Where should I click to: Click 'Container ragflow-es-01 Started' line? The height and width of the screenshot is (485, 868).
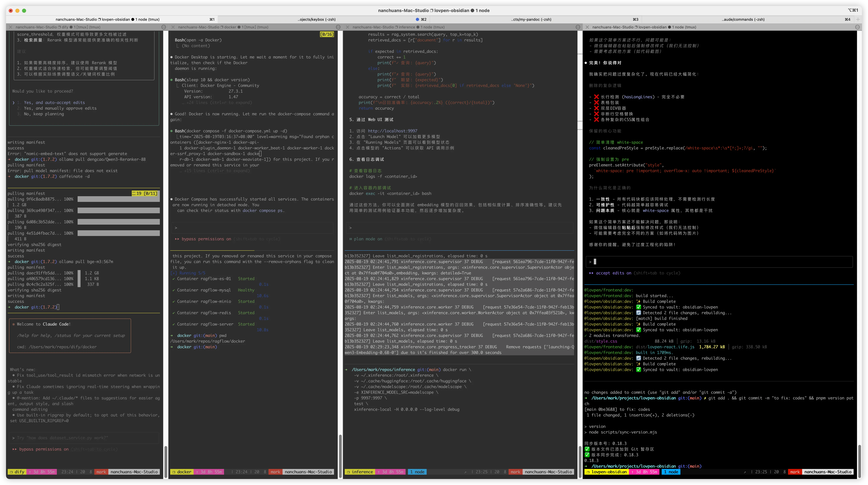pyautogui.click(x=213, y=279)
